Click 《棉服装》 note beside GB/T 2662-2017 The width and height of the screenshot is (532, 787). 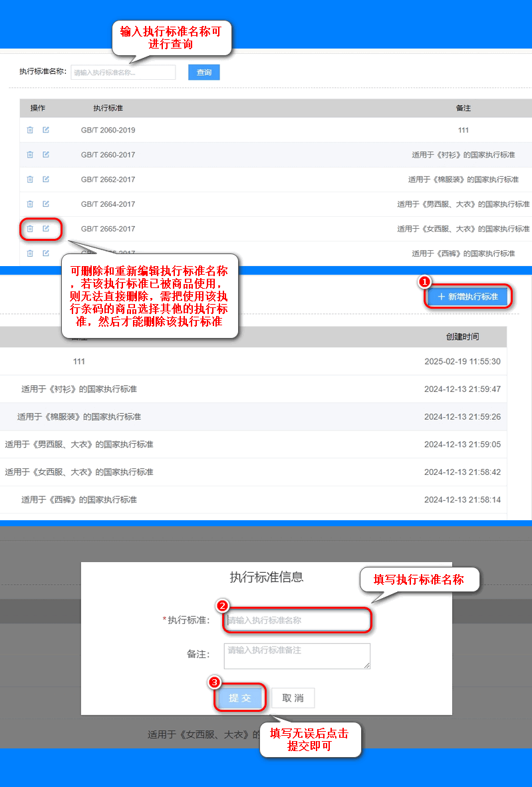coord(464,179)
